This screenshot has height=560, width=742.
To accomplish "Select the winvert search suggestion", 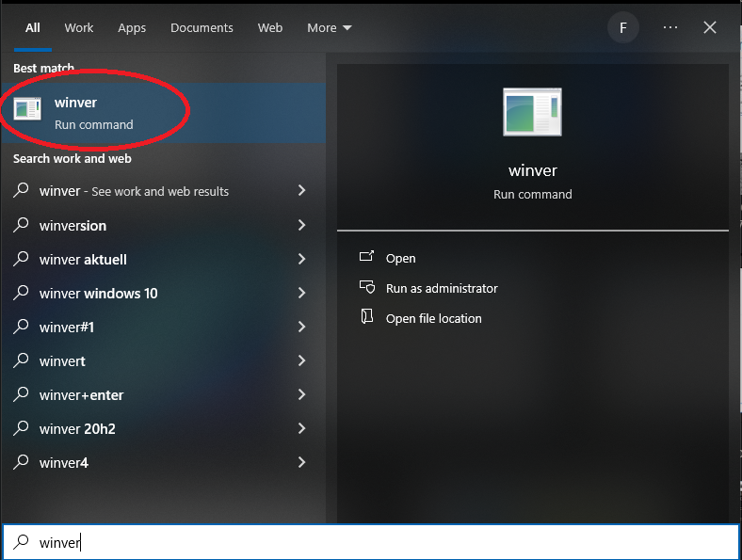I will pyautogui.click(x=163, y=360).
